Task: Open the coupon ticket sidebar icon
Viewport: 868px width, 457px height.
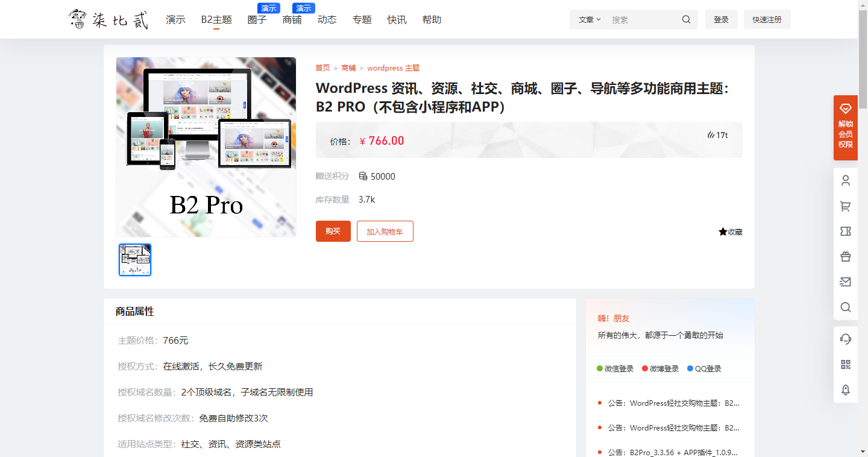Action: click(x=846, y=232)
